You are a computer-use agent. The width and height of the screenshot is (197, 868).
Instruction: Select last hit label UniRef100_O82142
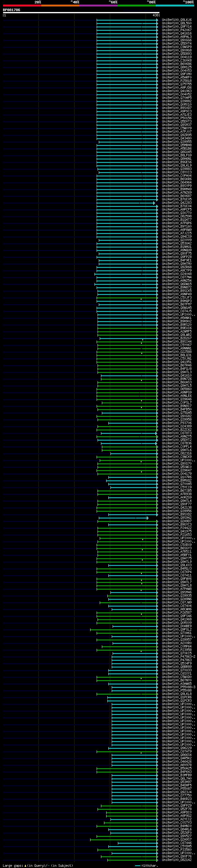(x=176, y=860)
